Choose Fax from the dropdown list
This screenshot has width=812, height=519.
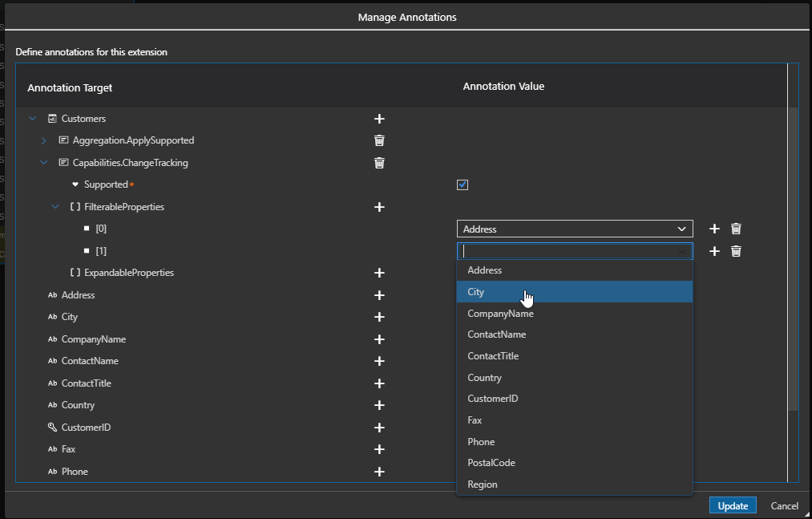(x=574, y=420)
